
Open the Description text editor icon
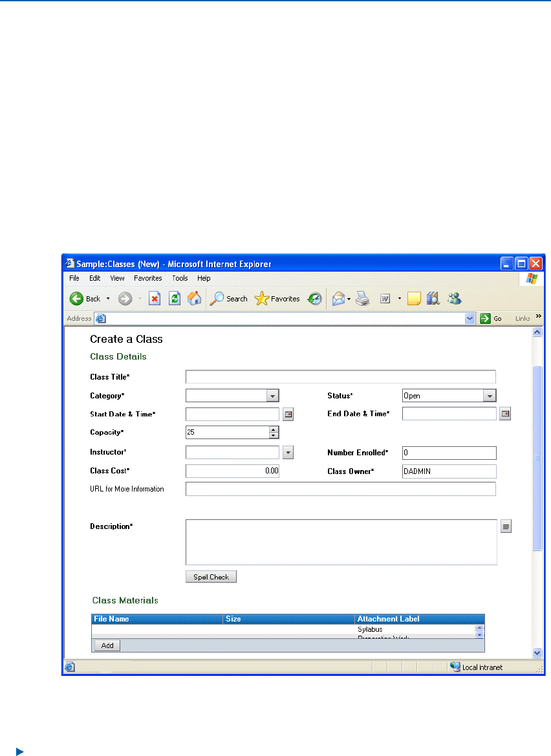(506, 526)
